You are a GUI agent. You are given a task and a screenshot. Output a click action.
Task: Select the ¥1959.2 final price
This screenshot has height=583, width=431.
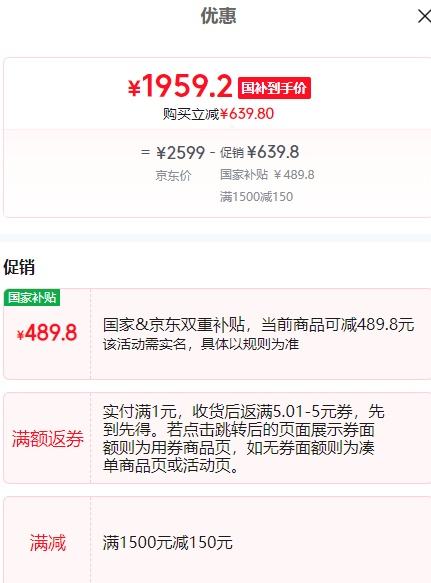click(x=180, y=86)
